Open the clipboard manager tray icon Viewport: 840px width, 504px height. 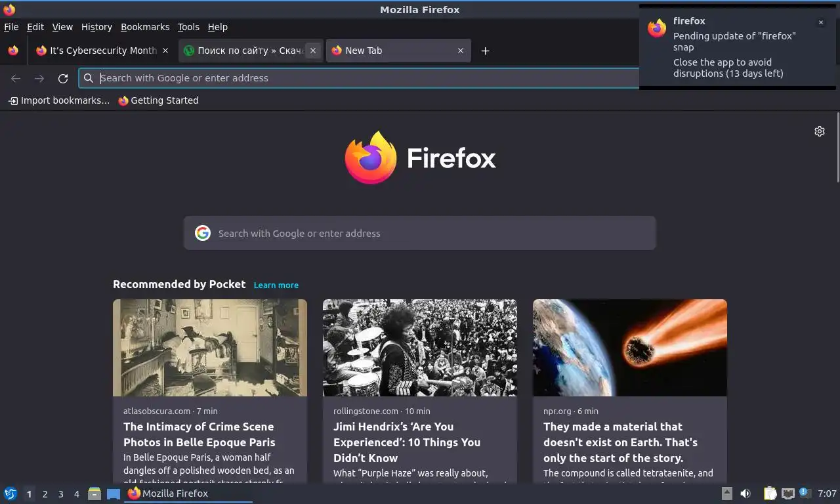pyautogui.click(x=770, y=493)
